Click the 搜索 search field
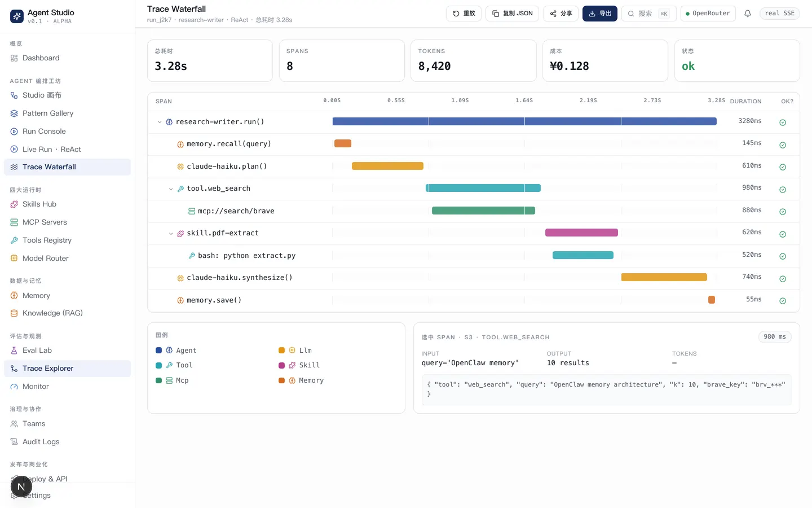 (648, 14)
